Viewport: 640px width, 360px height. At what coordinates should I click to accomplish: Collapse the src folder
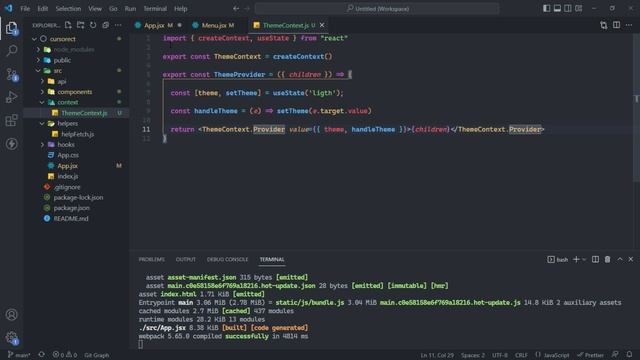[38, 71]
